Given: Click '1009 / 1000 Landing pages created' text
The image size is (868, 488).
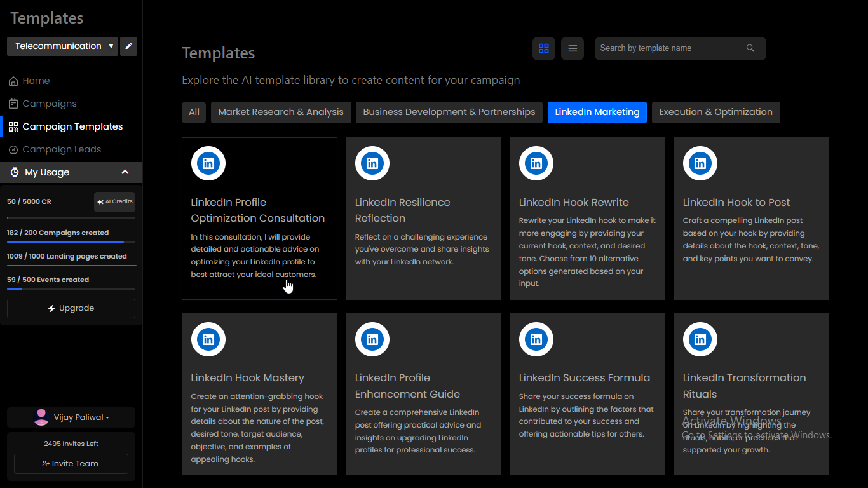Looking at the screenshot, I should click(x=67, y=256).
